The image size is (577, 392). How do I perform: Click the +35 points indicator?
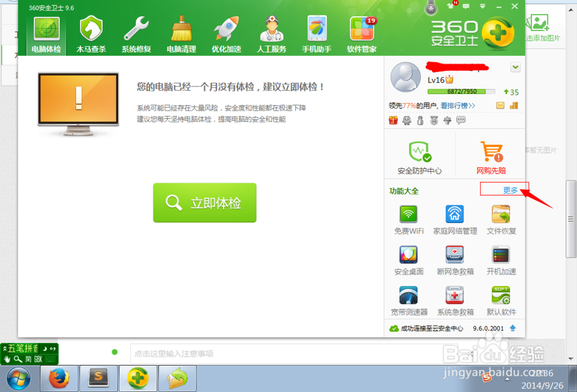coord(511,92)
